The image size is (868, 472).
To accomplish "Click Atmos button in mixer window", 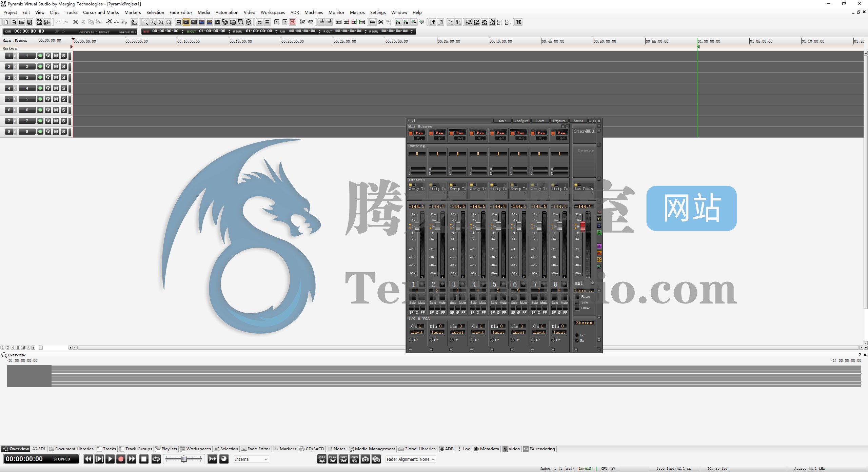I will tap(578, 121).
